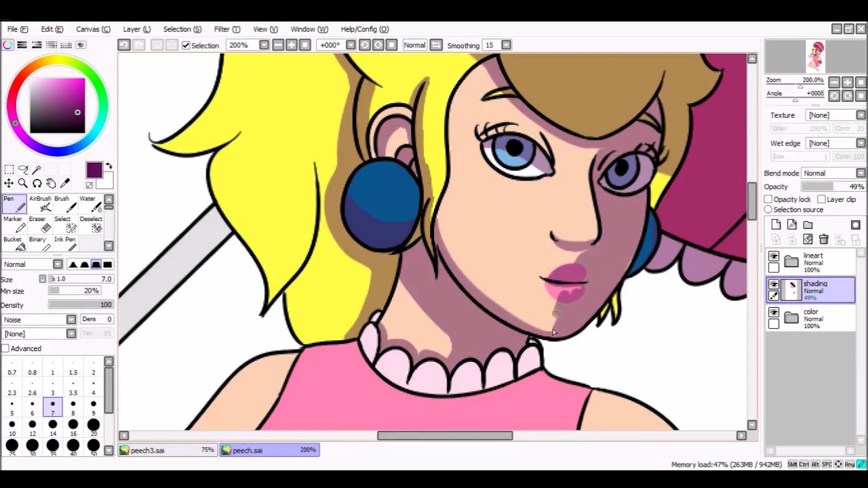Rotate canvas counterclockwise in toolbar
Viewport: 868px width, 488px height.
pos(365,45)
